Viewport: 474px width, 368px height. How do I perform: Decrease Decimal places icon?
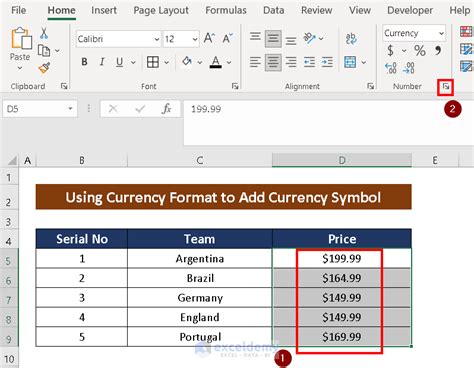click(409, 68)
